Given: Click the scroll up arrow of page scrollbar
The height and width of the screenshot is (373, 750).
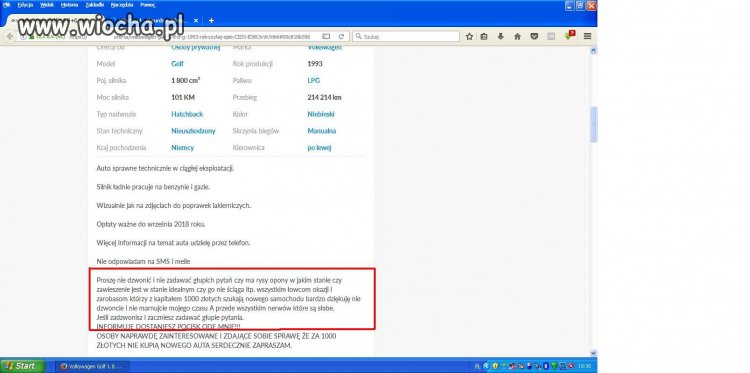Looking at the screenshot, I should (594, 50).
